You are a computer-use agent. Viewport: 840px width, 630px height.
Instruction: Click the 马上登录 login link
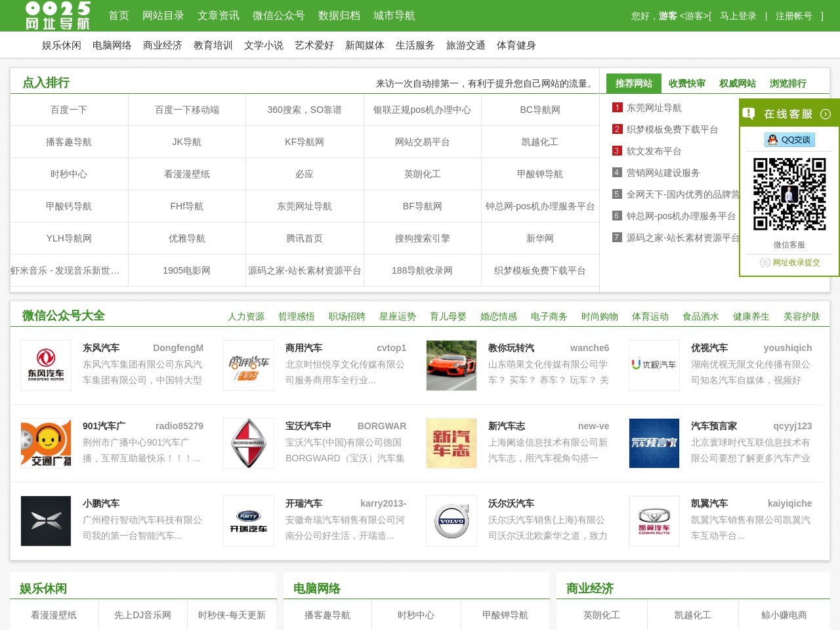tap(738, 16)
